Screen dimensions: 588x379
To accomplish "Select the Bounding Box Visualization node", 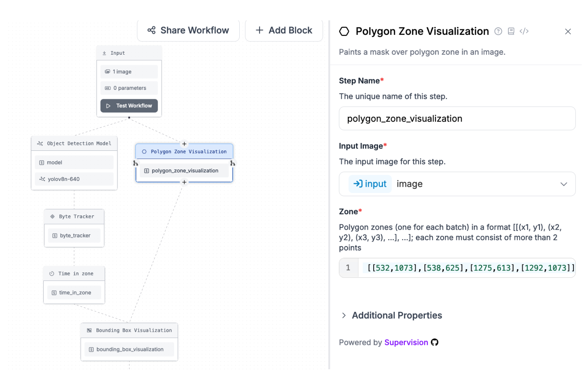I will click(129, 331).
